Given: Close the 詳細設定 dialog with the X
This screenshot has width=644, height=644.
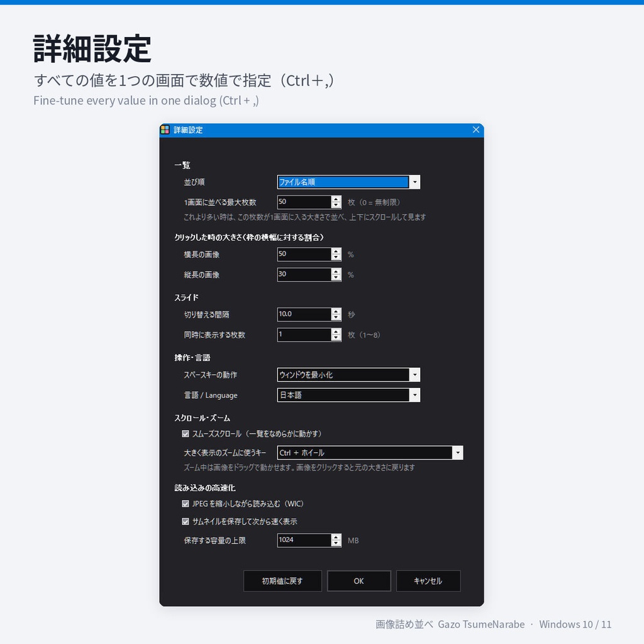Looking at the screenshot, I should (x=475, y=130).
